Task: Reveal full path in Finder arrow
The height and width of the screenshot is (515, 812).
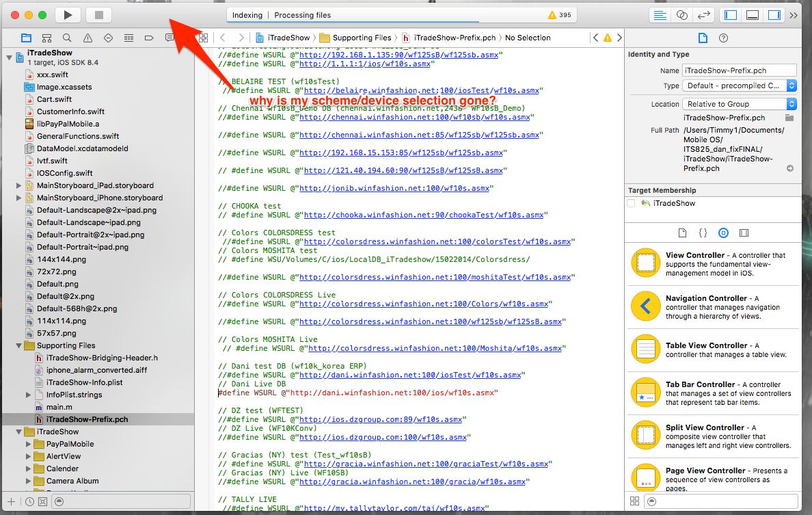Action: point(790,168)
